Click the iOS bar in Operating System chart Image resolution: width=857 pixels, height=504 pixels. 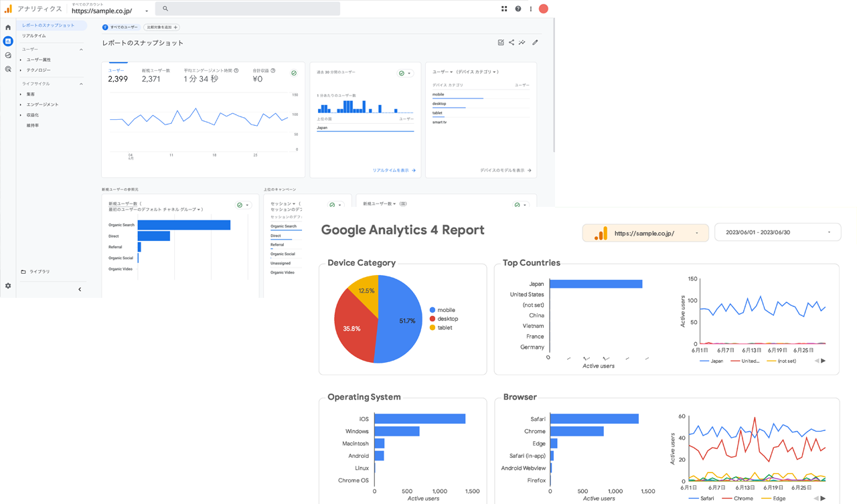pos(420,419)
